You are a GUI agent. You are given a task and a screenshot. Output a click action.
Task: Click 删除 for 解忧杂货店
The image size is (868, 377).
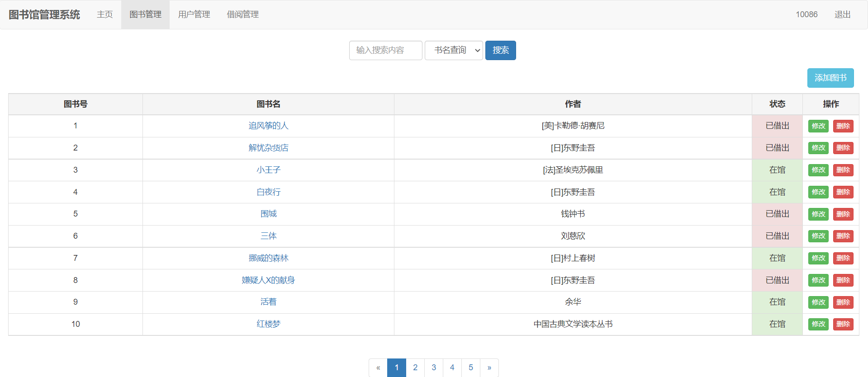pos(843,148)
